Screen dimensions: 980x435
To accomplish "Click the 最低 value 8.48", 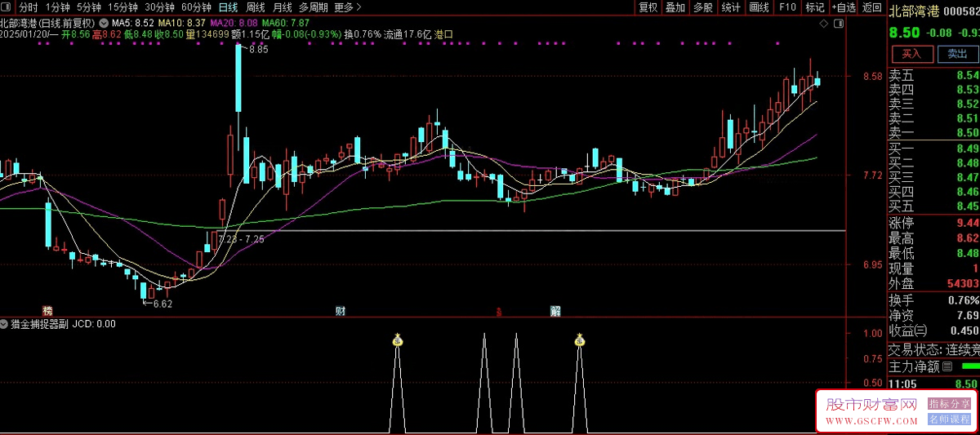I will (968, 253).
